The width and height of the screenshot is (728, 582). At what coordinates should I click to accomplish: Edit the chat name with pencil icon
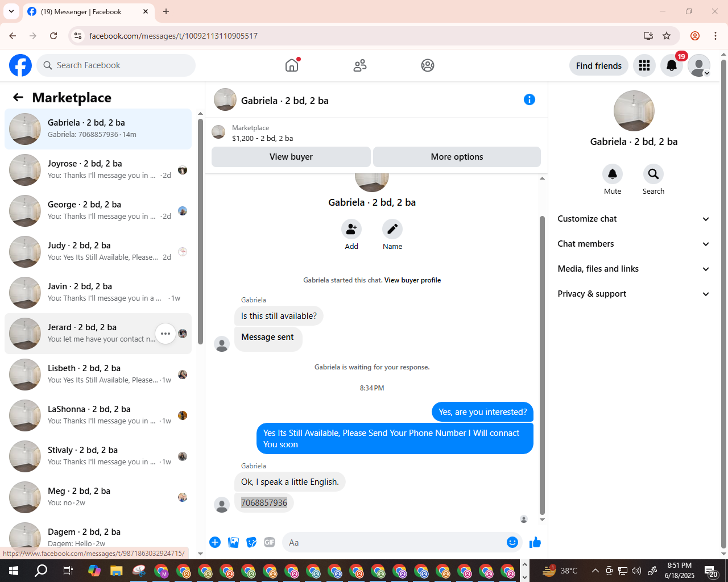pyautogui.click(x=392, y=229)
